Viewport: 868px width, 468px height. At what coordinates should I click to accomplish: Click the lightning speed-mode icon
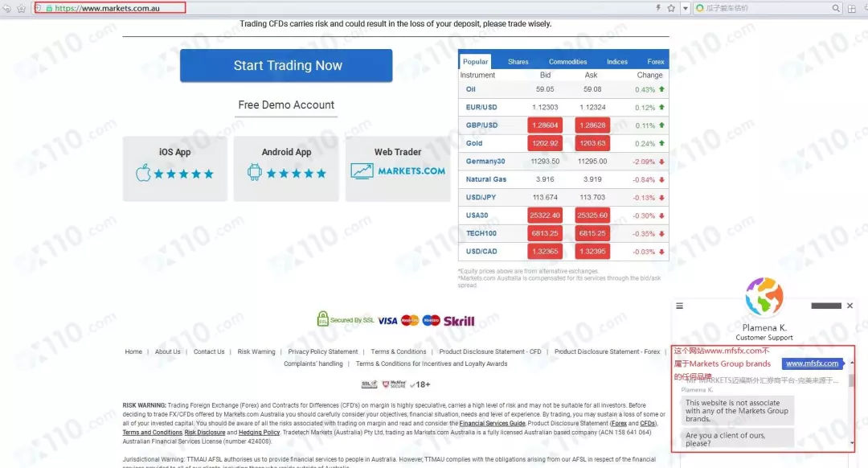pos(658,8)
